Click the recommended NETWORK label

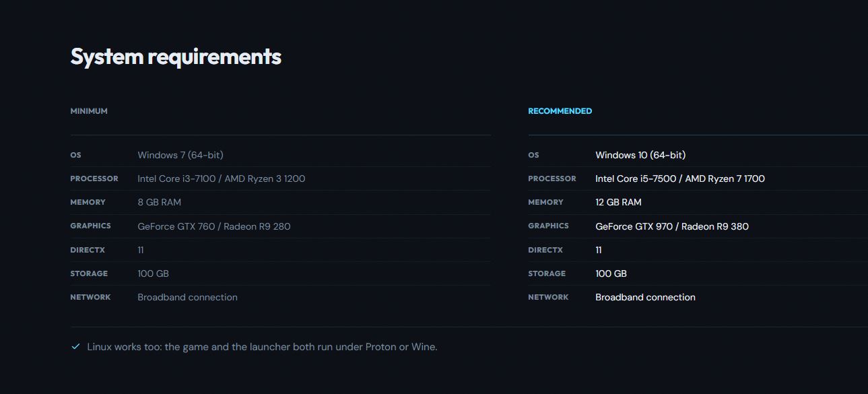(x=549, y=297)
